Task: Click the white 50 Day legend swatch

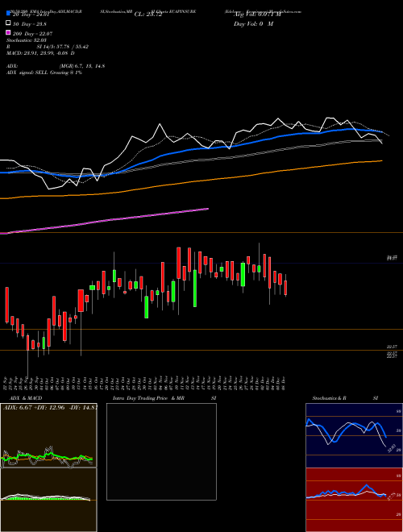Action: click(8, 23)
